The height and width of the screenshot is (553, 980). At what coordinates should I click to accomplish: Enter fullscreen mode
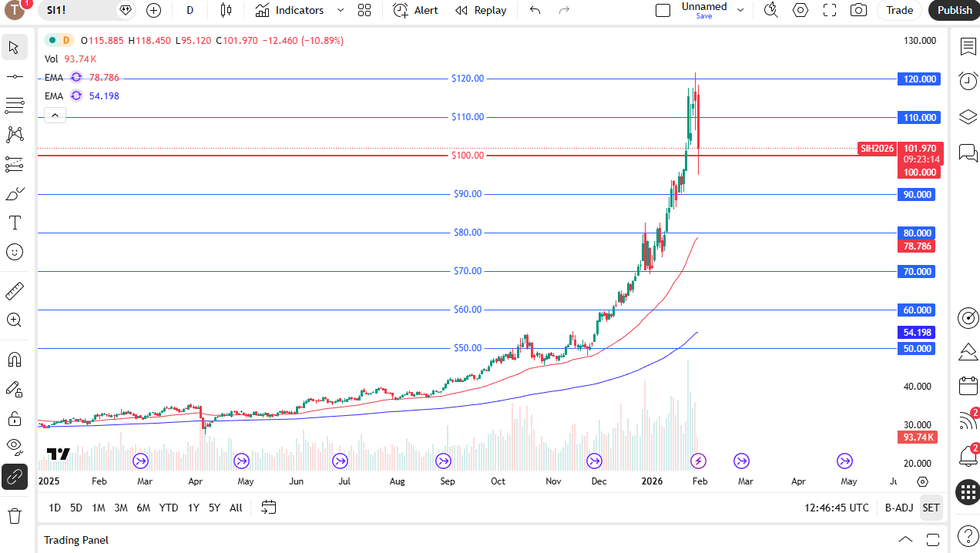(x=830, y=10)
